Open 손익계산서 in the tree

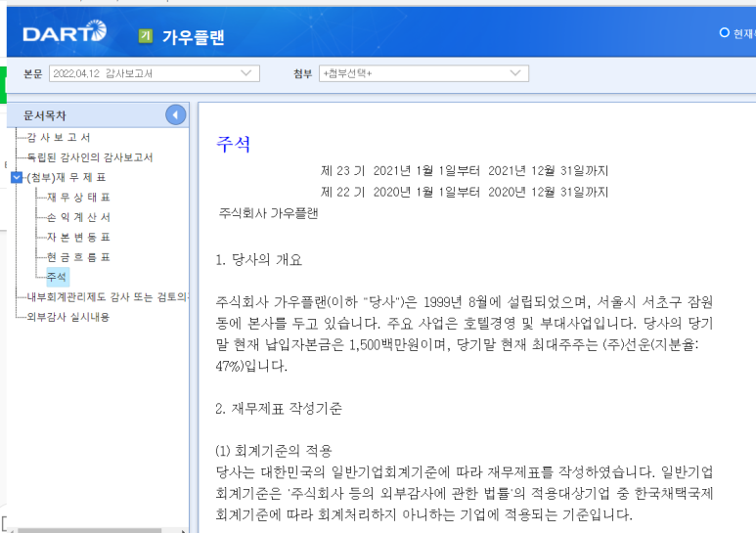point(78,217)
